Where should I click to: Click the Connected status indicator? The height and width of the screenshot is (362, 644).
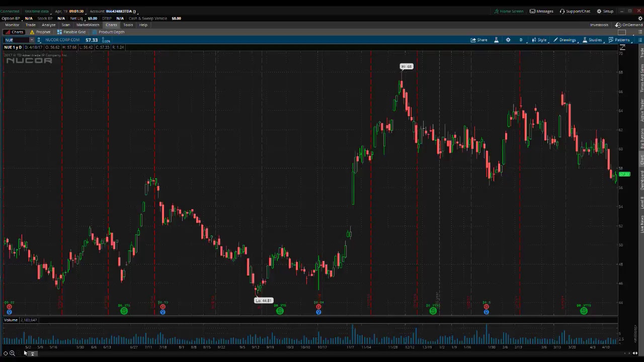tap(10, 11)
